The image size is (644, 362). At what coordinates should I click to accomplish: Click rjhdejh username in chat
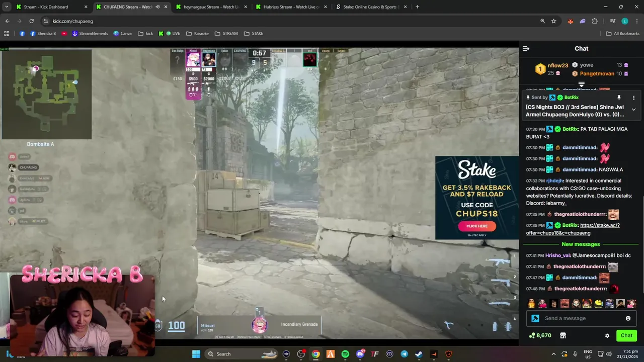pyautogui.click(x=555, y=180)
